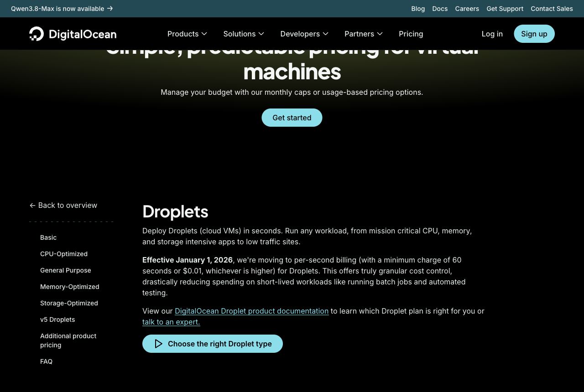Visit the Careers page
The image size is (584, 392).
click(467, 9)
